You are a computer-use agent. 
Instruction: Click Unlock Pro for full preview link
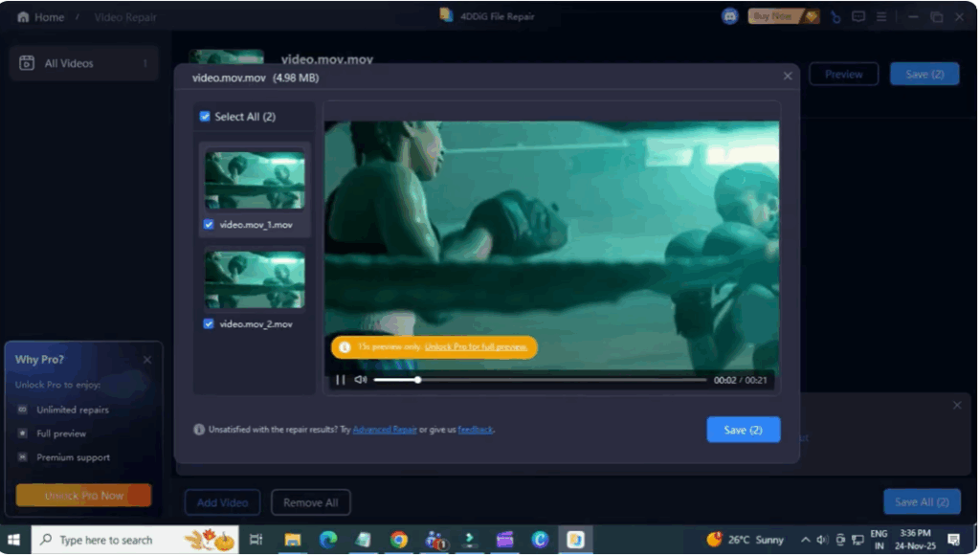pos(476,346)
